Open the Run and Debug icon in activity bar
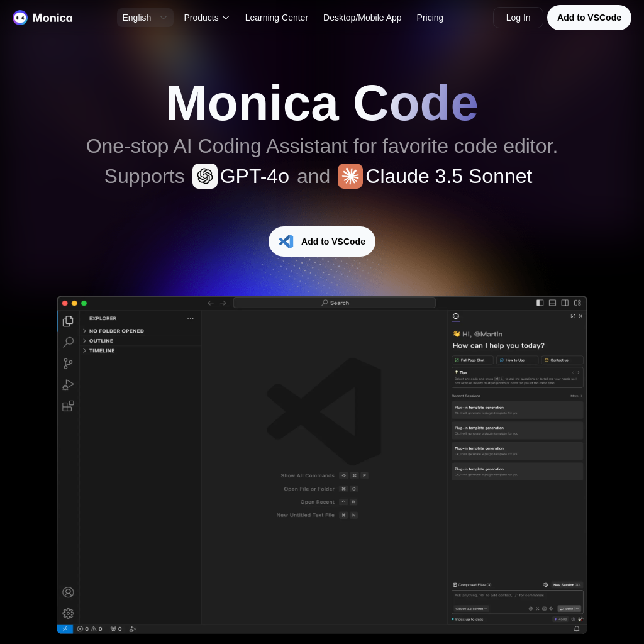644x644 pixels. [x=68, y=385]
